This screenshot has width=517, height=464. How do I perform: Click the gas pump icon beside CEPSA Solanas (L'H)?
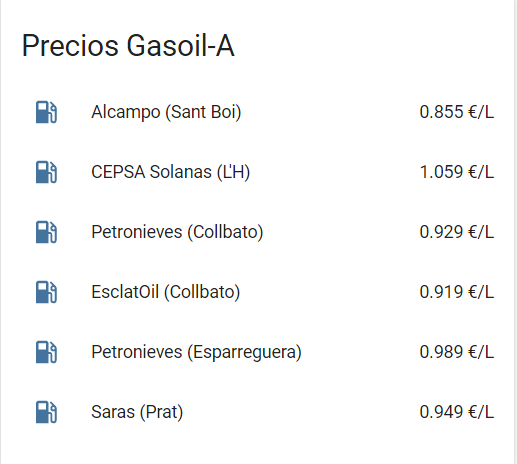tap(46, 172)
